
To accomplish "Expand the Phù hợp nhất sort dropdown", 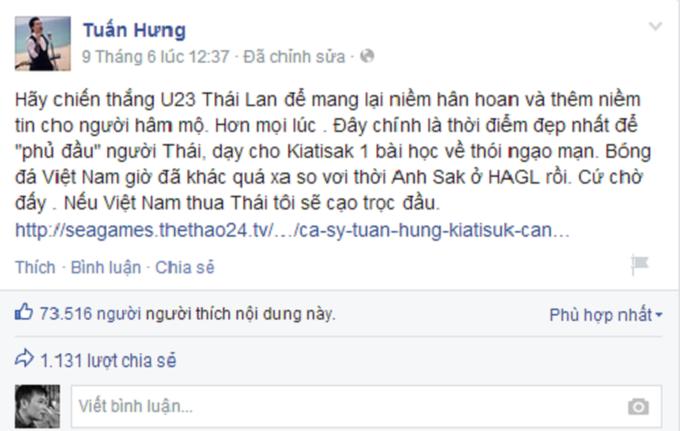I will (x=606, y=315).
